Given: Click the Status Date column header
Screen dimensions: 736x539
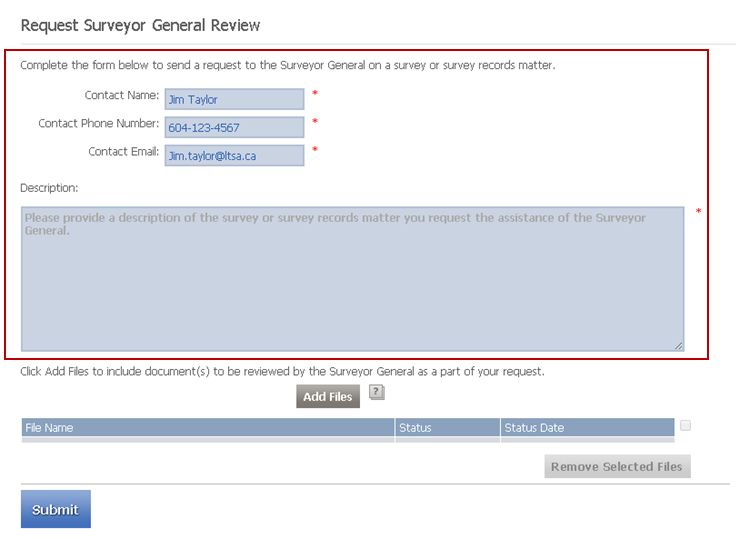Looking at the screenshot, I should point(588,428).
